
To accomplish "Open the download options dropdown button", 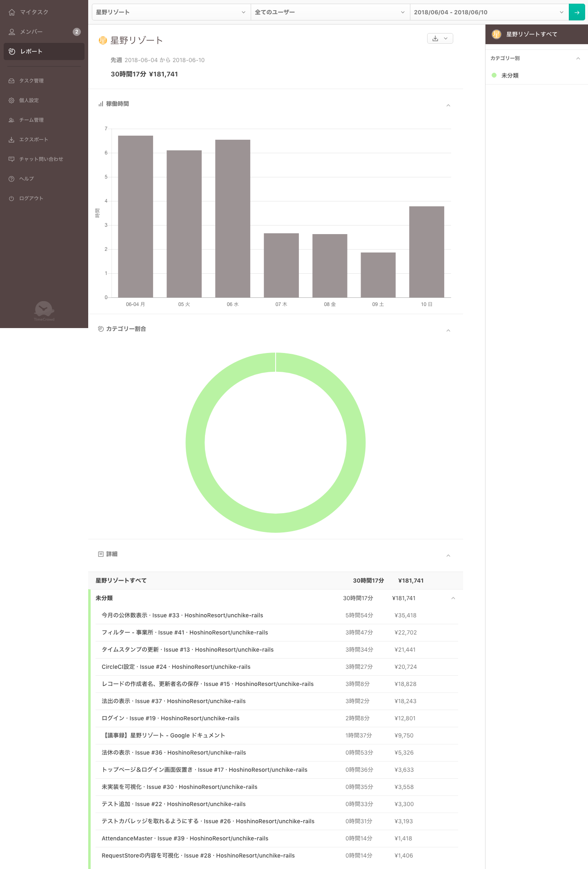I will point(440,38).
